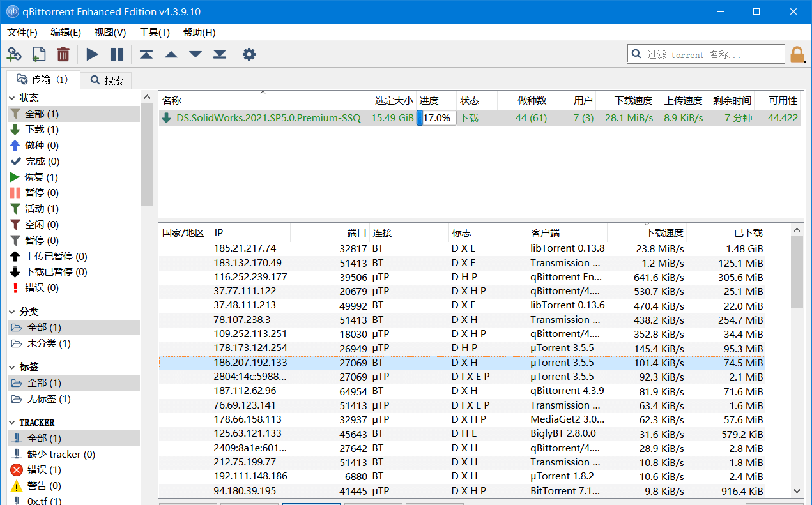Collapse the 标签 section
812x505 pixels.
13,367
